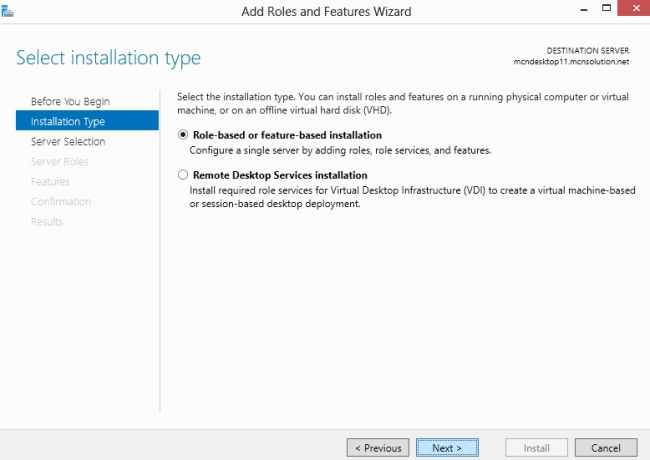Click the Results step in sidebar
The height and width of the screenshot is (460, 650).
point(47,222)
